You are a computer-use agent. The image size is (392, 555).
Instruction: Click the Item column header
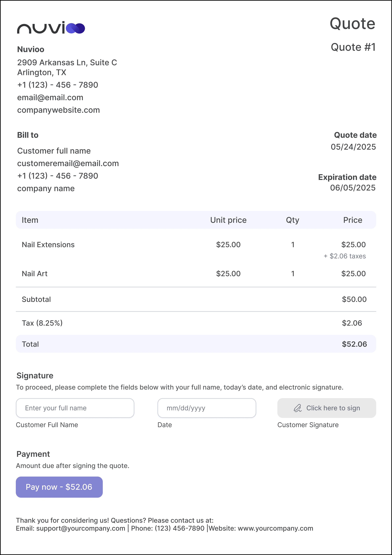(30, 220)
